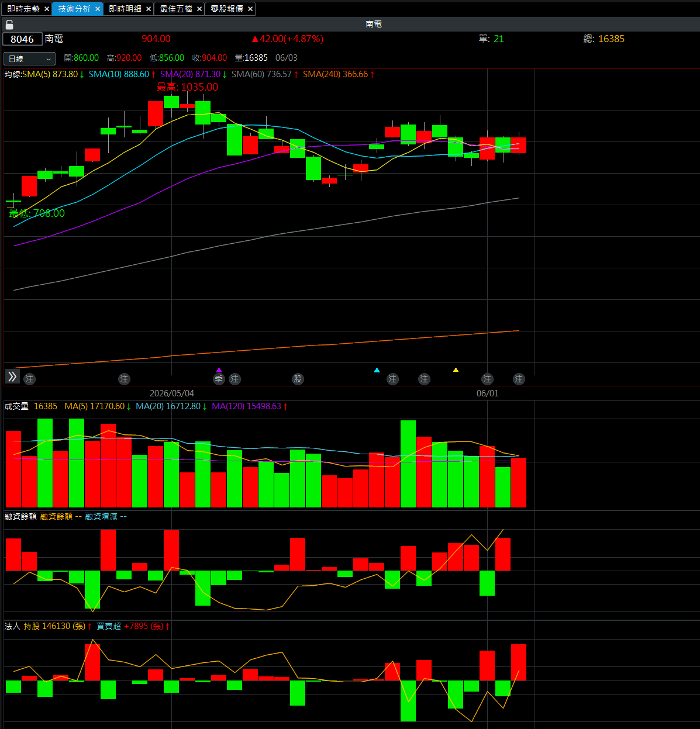This screenshot has height=729, width=700.
Task: Expand the side panel with the double-arrow button
Action: point(12,376)
